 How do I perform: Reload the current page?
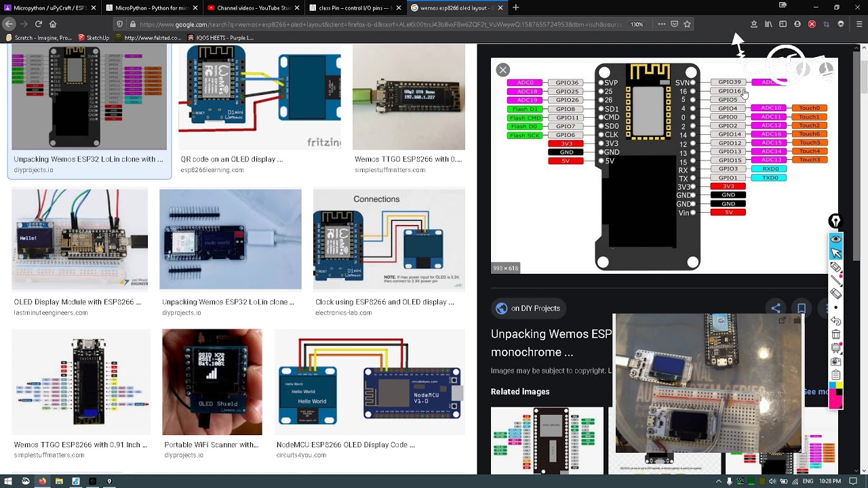pyautogui.click(x=38, y=24)
